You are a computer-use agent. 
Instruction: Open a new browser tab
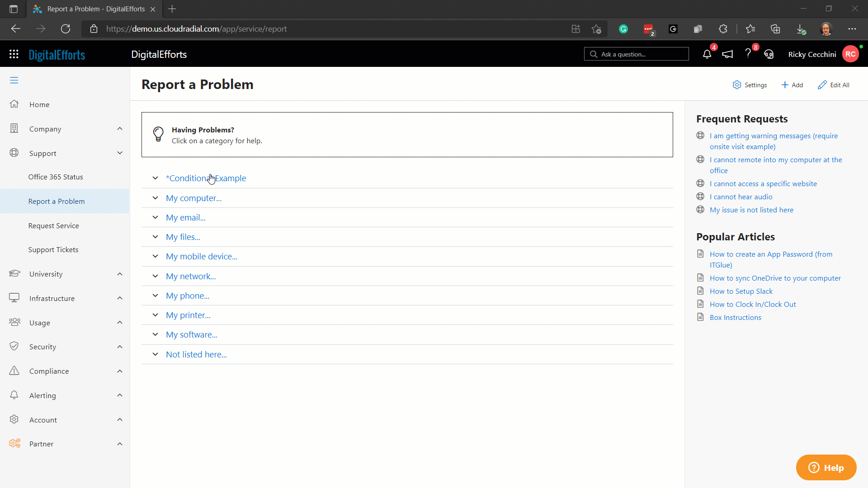click(x=172, y=9)
